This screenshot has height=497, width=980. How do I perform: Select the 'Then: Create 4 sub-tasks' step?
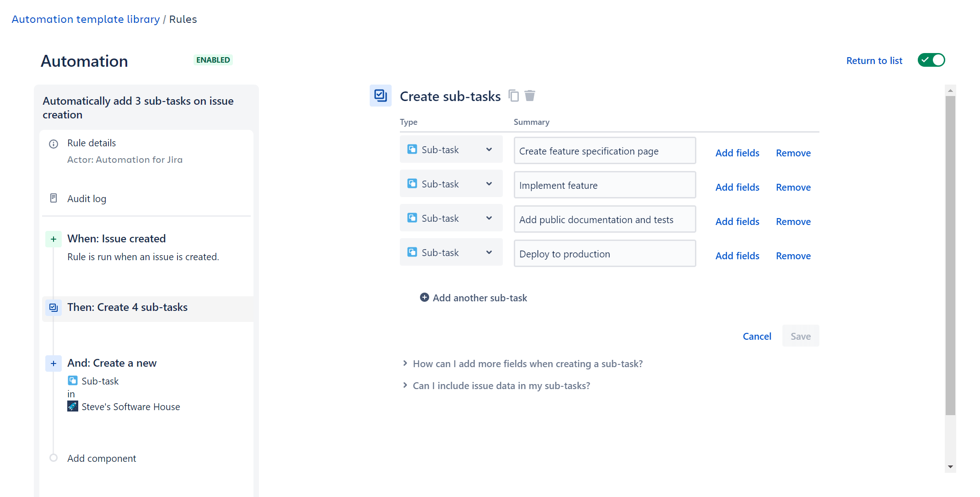click(128, 307)
